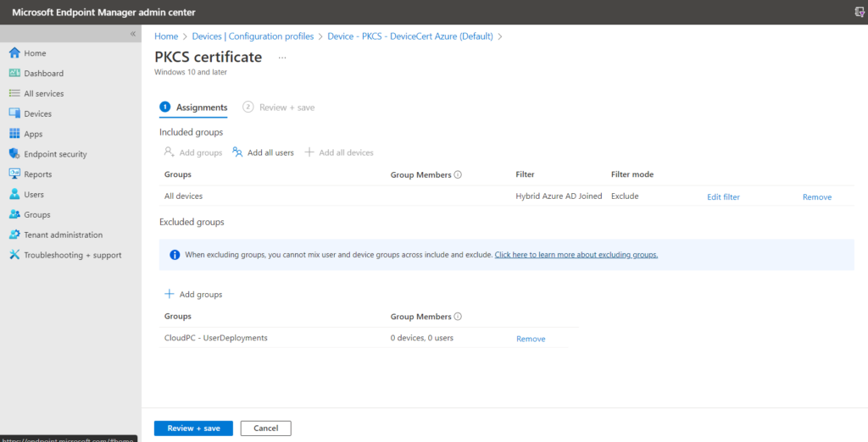The image size is (868, 442).
Task: Open learn more about excluding groups link
Action: point(576,255)
